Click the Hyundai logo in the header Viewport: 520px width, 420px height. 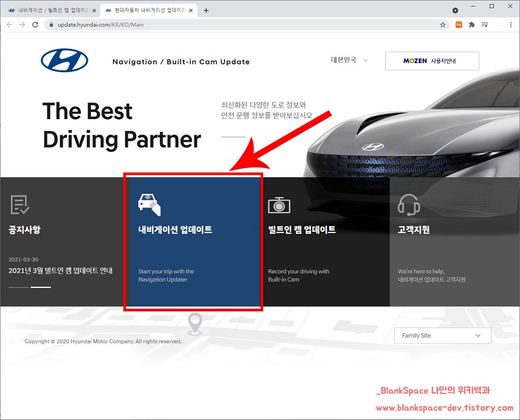pos(64,60)
